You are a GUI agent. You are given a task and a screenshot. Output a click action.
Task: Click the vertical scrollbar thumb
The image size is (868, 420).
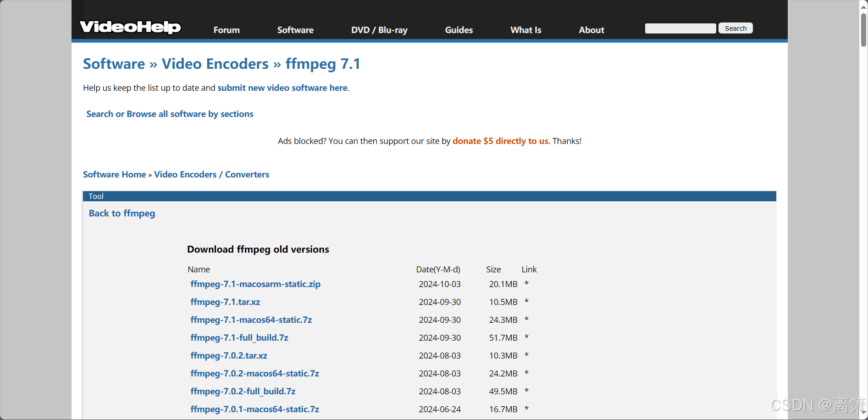(x=863, y=30)
